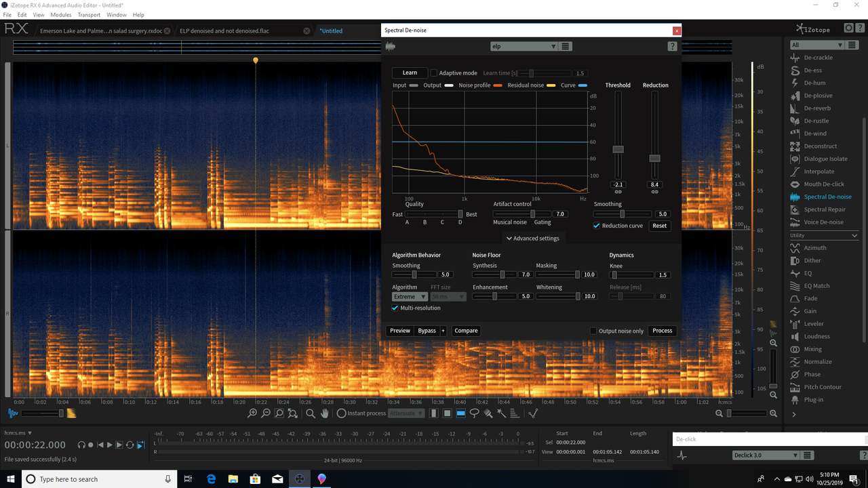Select quality option B
This screenshot has height=488, width=868.
click(x=425, y=222)
